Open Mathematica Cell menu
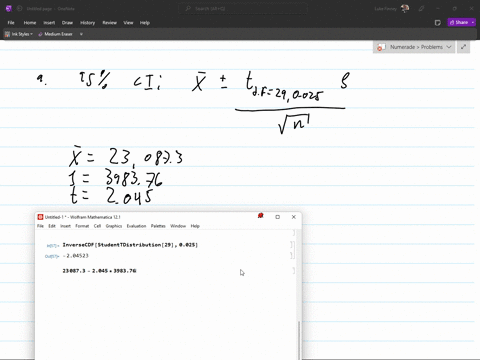Viewport: 480px width, 360px height. [97, 226]
